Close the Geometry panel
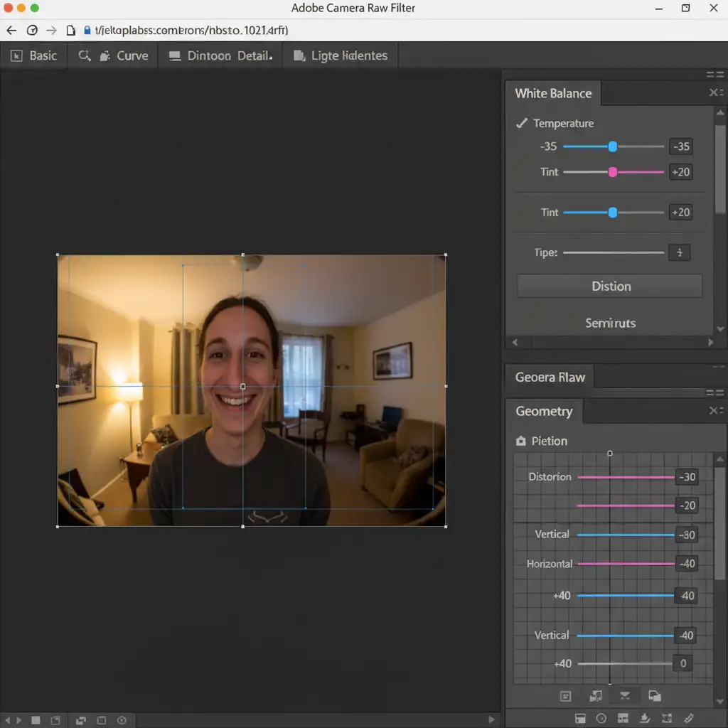The width and height of the screenshot is (728, 728). [x=715, y=411]
